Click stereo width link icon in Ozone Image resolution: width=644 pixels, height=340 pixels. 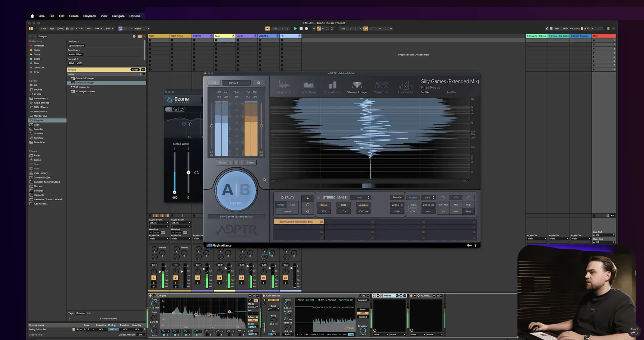197,173
